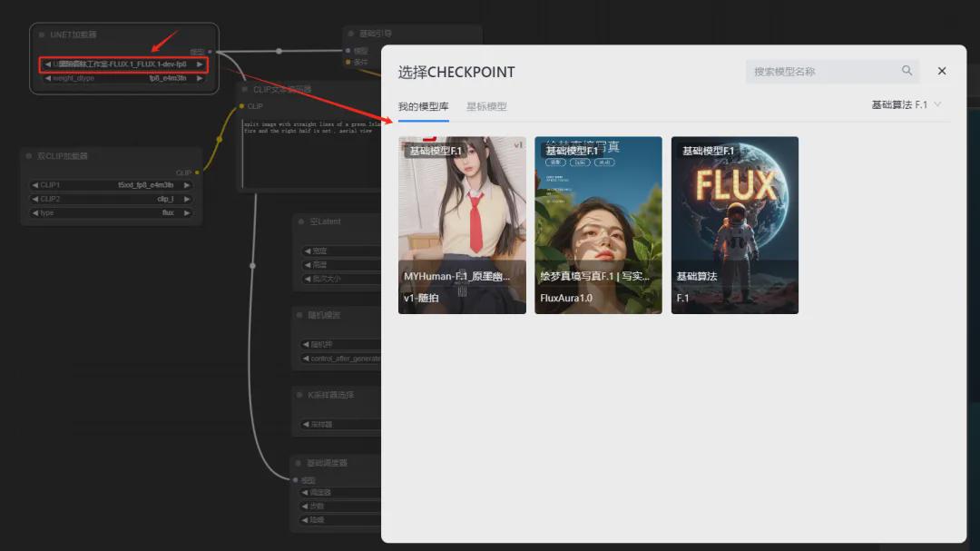Screen dimensions: 980x551
Task: Click the collapse icon on K采样器选择 node
Action: point(298,394)
